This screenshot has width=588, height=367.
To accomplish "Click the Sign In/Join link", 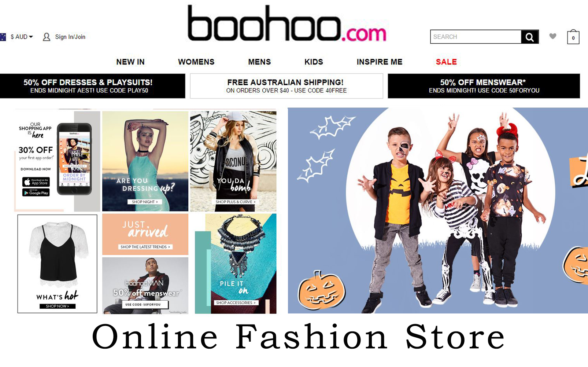I will [70, 37].
